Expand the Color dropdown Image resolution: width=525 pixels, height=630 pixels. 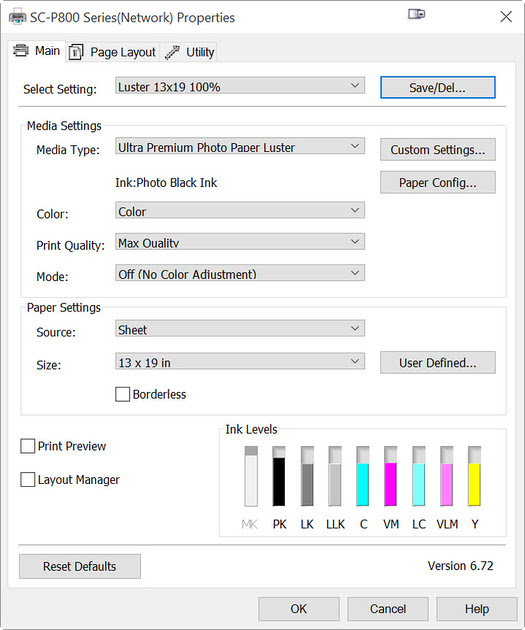click(x=240, y=211)
